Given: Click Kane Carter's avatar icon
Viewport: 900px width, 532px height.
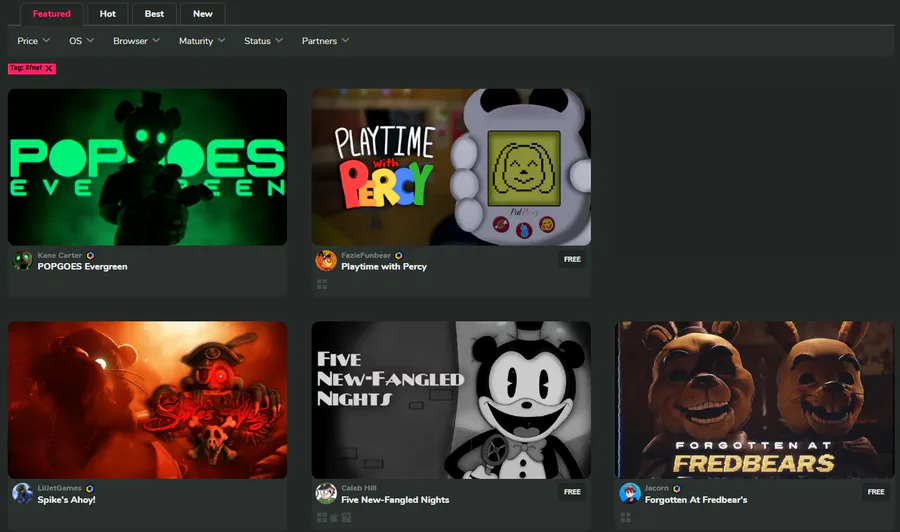Looking at the screenshot, I should pyautogui.click(x=23, y=261).
